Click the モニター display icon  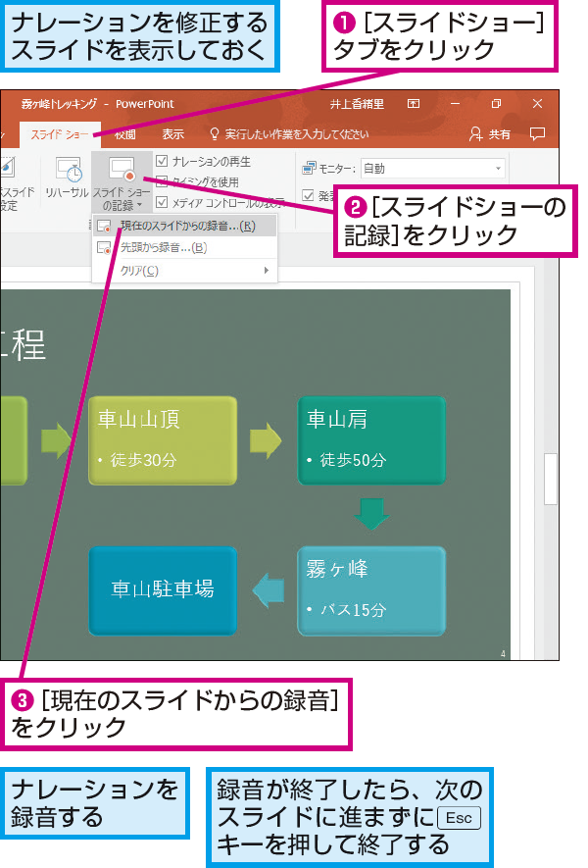coord(308,169)
